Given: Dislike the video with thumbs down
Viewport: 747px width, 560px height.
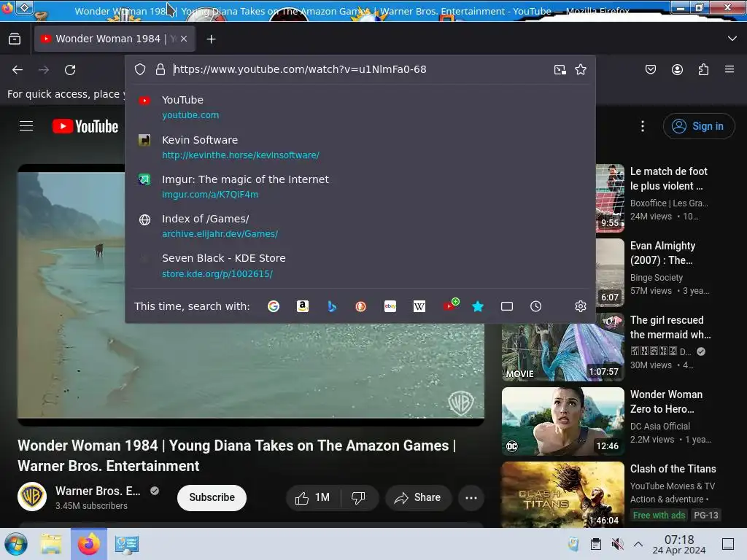Looking at the screenshot, I should [358, 497].
